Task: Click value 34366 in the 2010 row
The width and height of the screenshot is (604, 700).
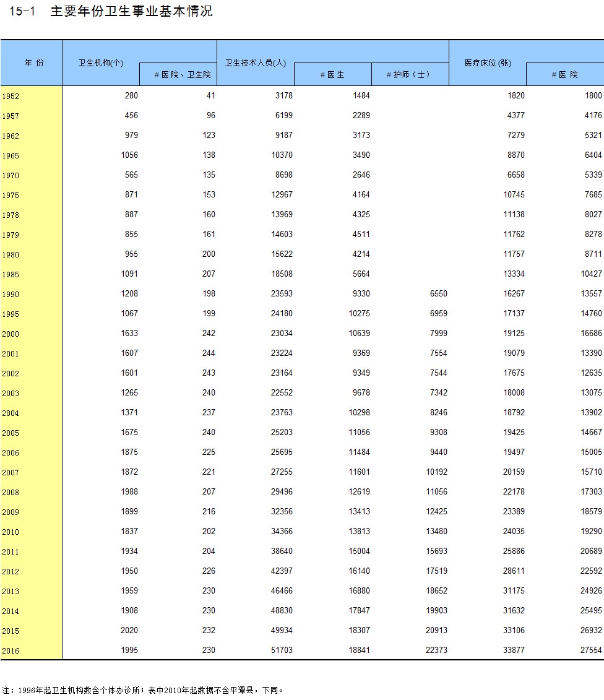Action: [x=282, y=531]
